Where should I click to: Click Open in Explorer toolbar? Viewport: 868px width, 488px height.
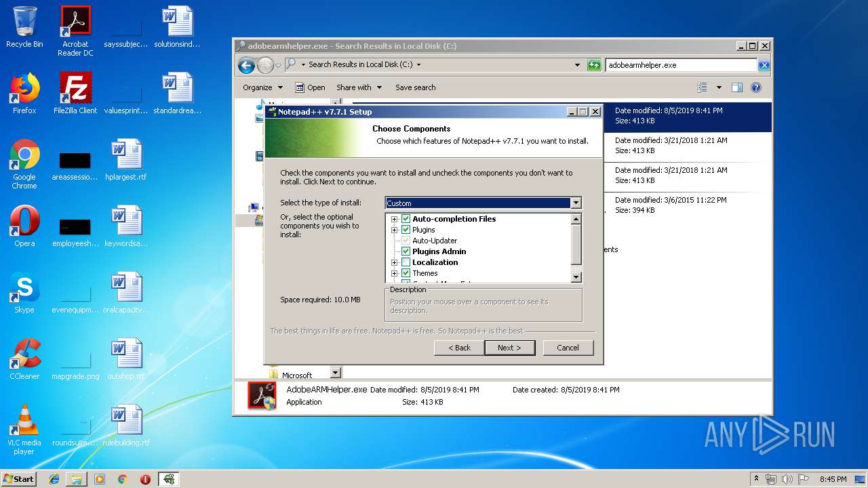coord(310,87)
